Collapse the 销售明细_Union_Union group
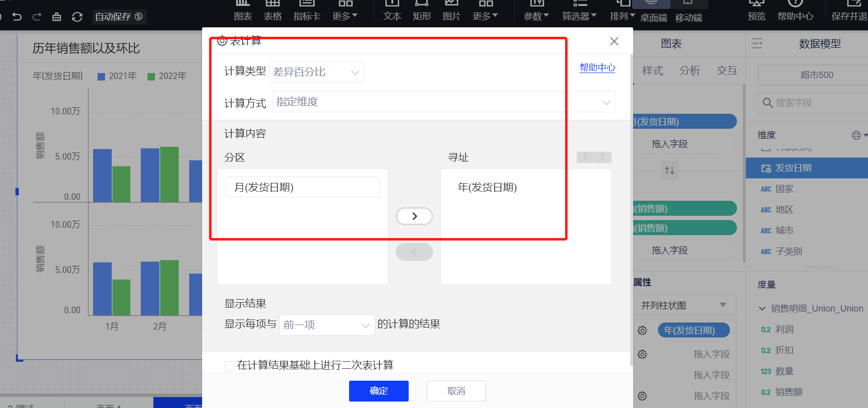Image resolution: width=868 pixels, height=408 pixels. tap(762, 309)
